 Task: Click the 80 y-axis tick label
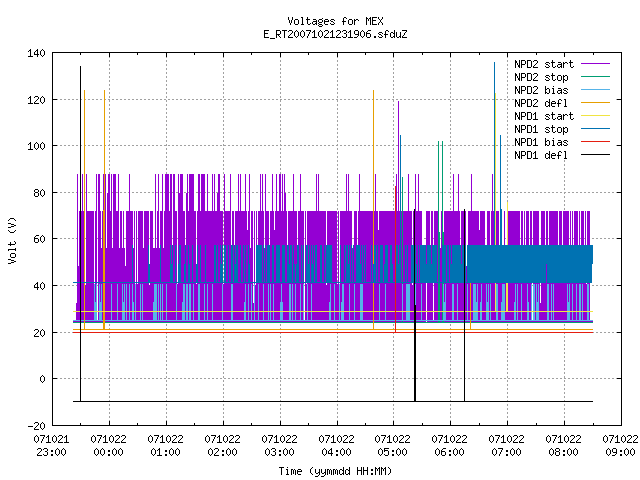point(39,193)
